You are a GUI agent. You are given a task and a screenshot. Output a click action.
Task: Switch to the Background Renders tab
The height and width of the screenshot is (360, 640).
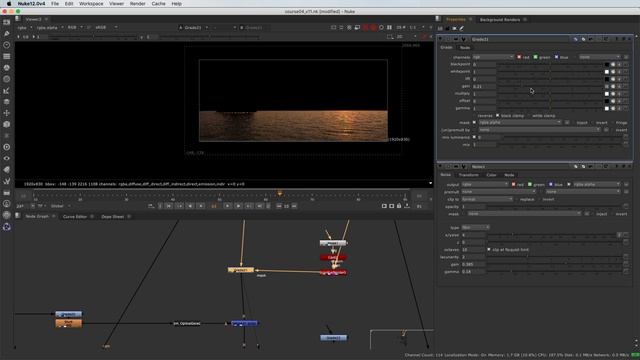point(500,20)
